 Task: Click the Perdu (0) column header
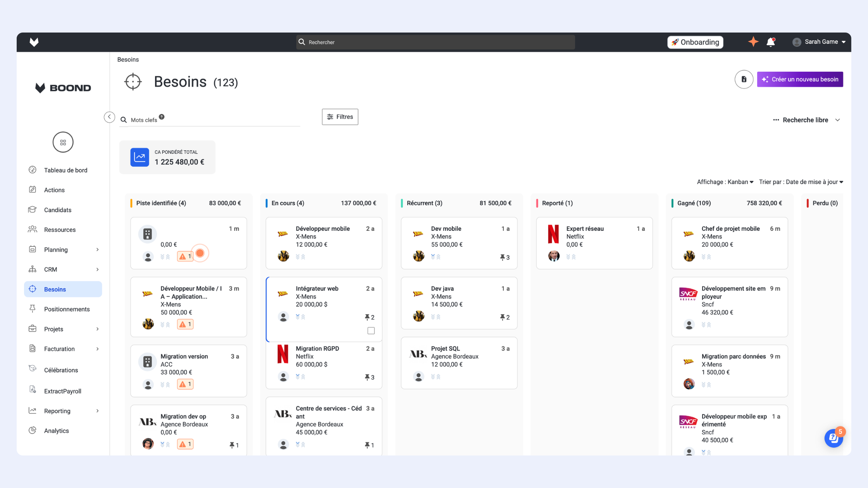[x=825, y=203]
